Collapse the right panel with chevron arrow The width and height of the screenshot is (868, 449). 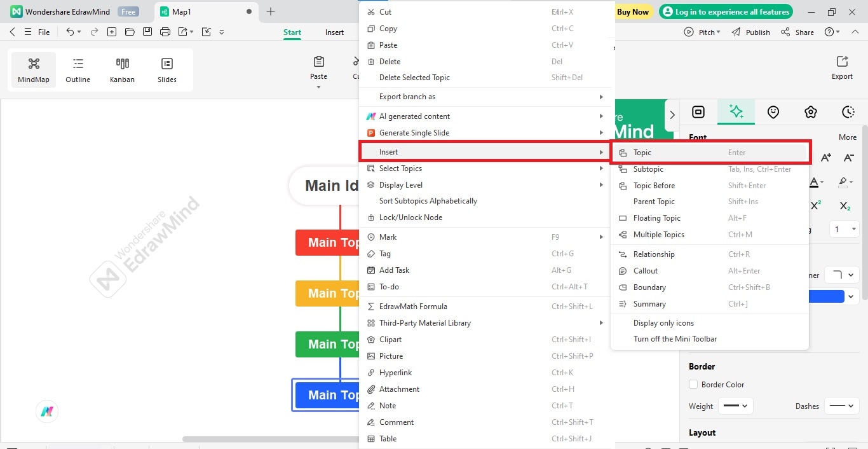coord(672,115)
